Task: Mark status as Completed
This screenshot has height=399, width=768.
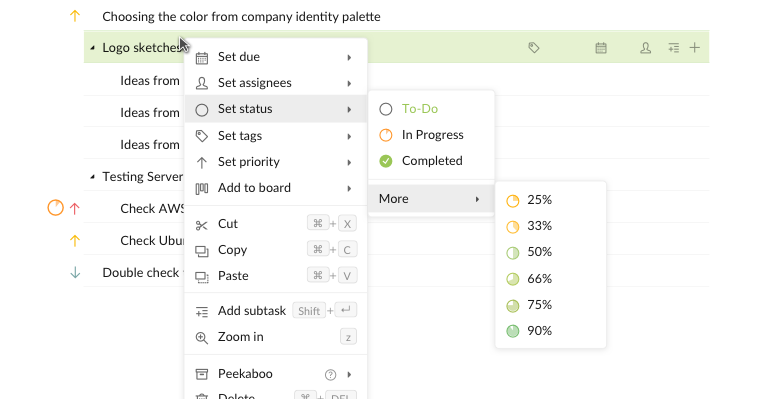Action: (x=431, y=161)
